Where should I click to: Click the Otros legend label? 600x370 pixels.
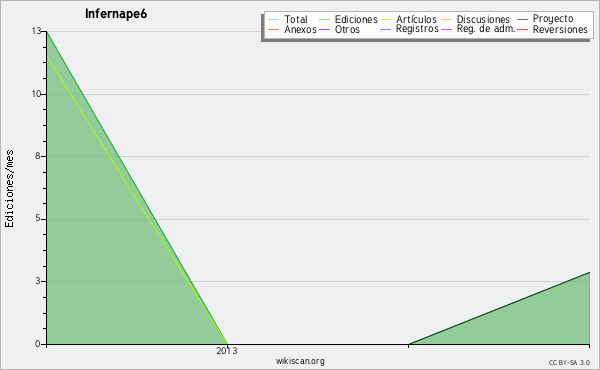[347, 29]
